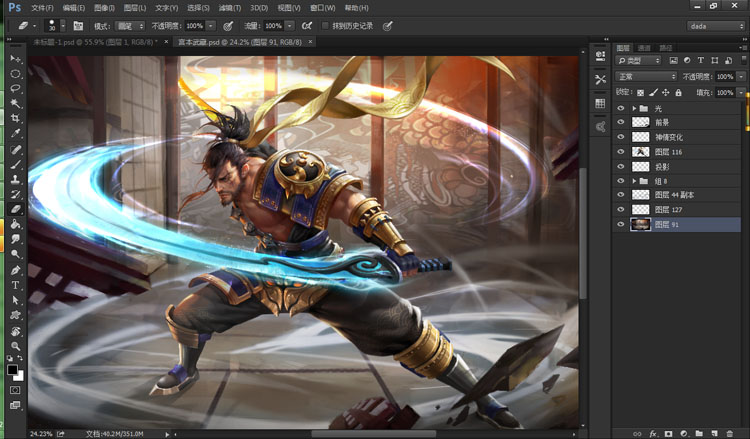
Task: Click the background color swatch
Action: 20,376
